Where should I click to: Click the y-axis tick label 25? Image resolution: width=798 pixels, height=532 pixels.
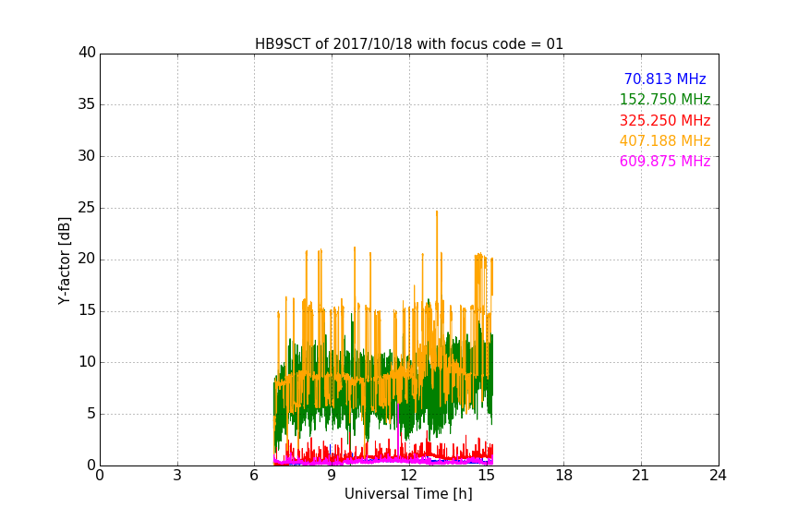tap(87, 207)
